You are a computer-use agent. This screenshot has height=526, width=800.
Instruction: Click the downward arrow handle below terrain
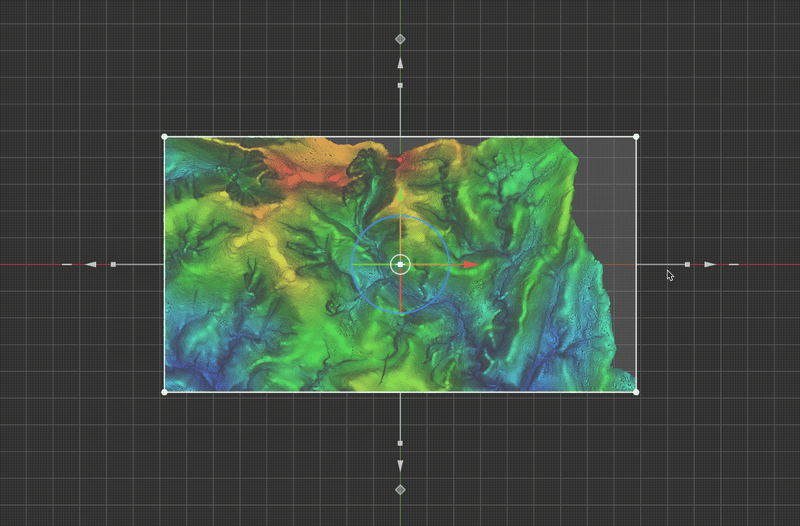[400, 465]
